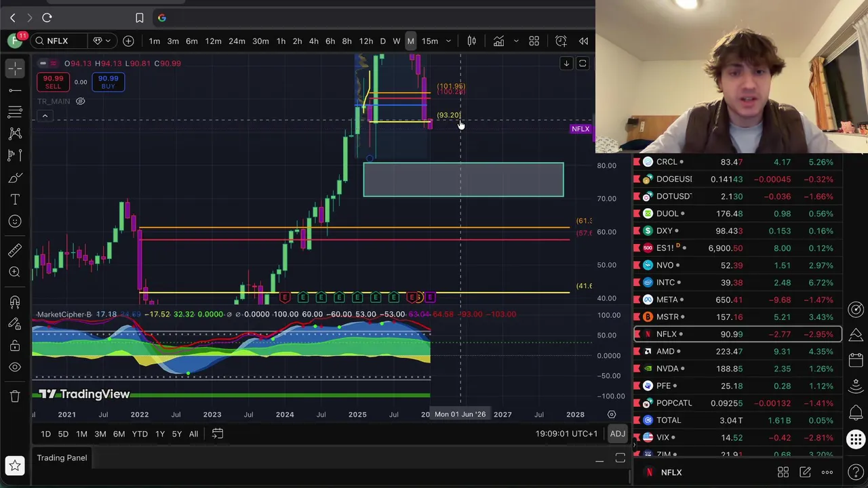This screenshot has height=488, width=868.
Task: Open the profile avatar with 11 notifications
Action: click(15, 41)
